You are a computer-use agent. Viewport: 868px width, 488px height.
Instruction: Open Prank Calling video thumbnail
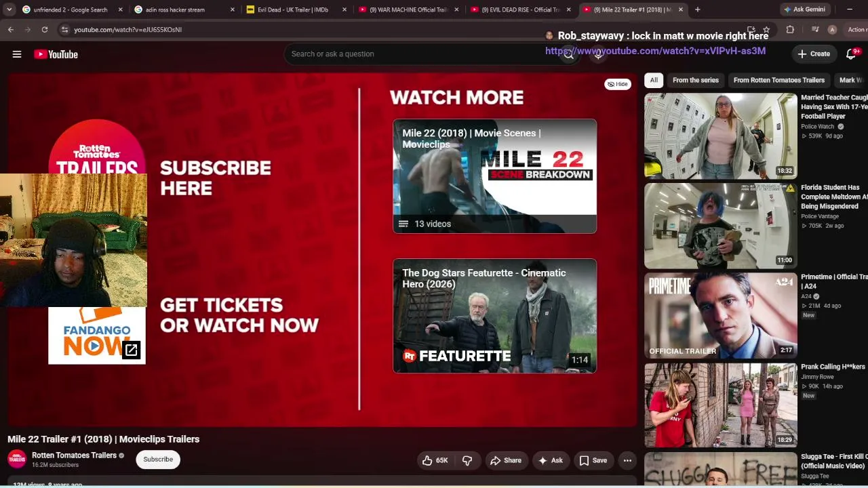(721, 405)
